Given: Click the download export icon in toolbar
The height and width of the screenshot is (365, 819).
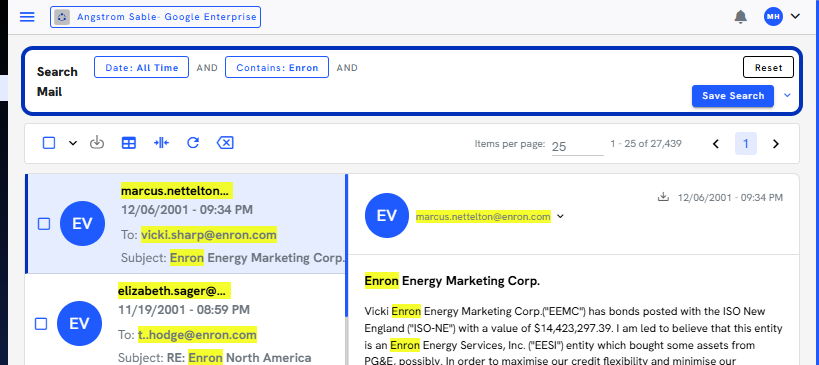Looking at the screenshot, I should [x=97, y=143].
